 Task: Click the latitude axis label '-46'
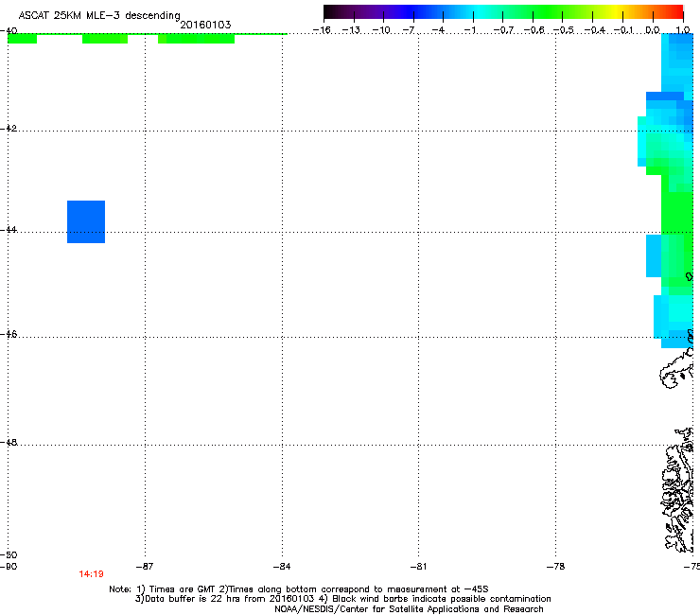click(x=9, y=334)
